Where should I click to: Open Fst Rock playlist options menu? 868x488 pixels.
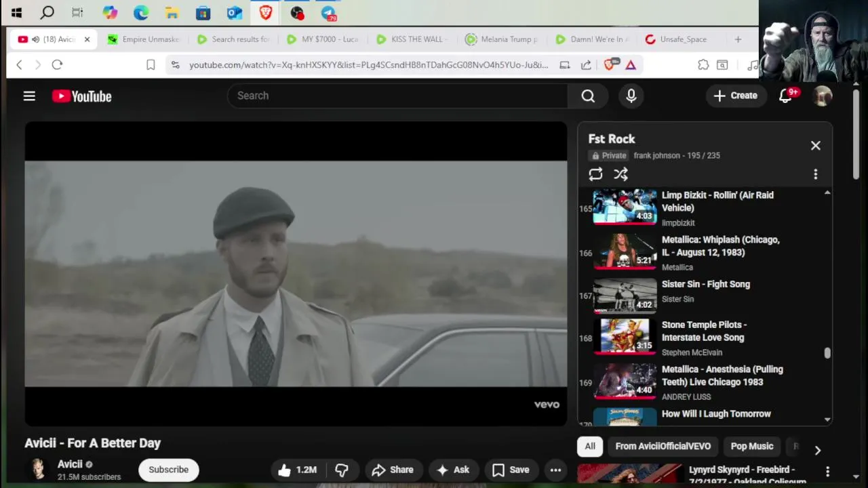816,174
